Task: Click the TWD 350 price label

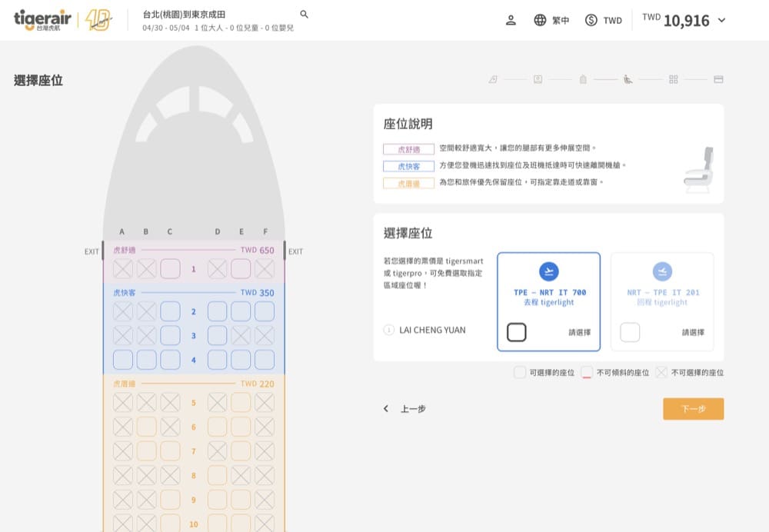Action: tap(258, 293)
